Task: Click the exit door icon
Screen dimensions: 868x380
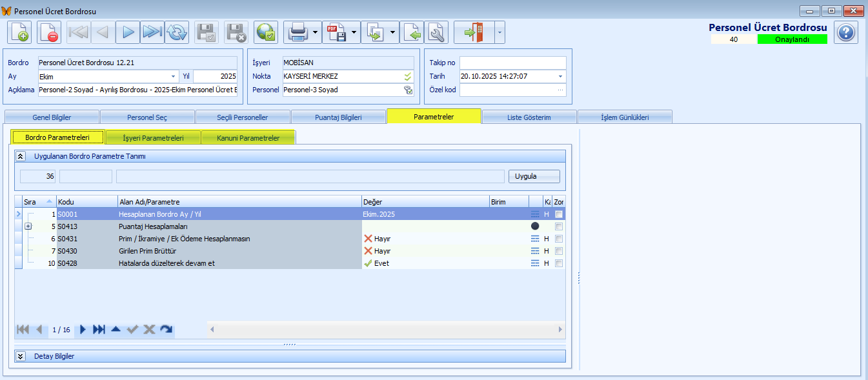Action: point(474,32)
